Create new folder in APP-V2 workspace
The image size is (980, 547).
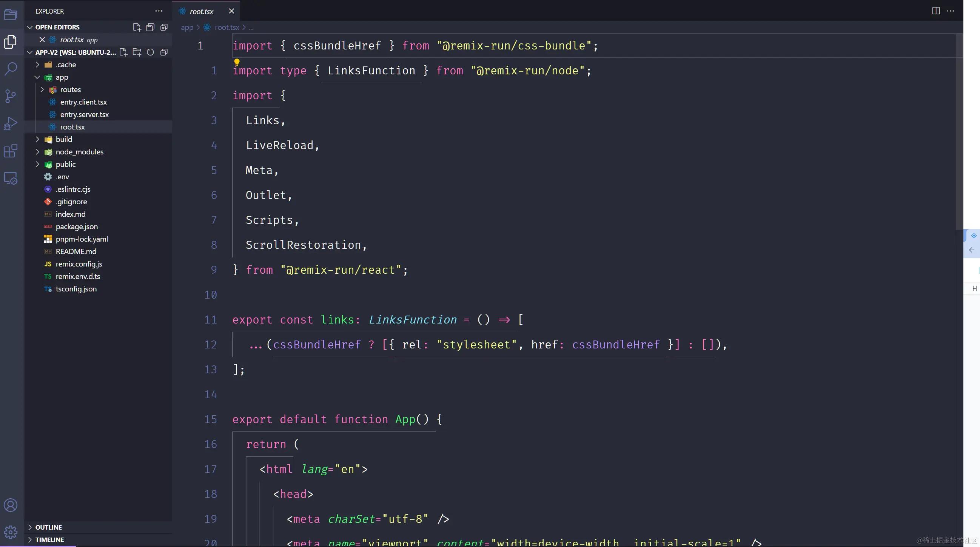click(137, 52)
